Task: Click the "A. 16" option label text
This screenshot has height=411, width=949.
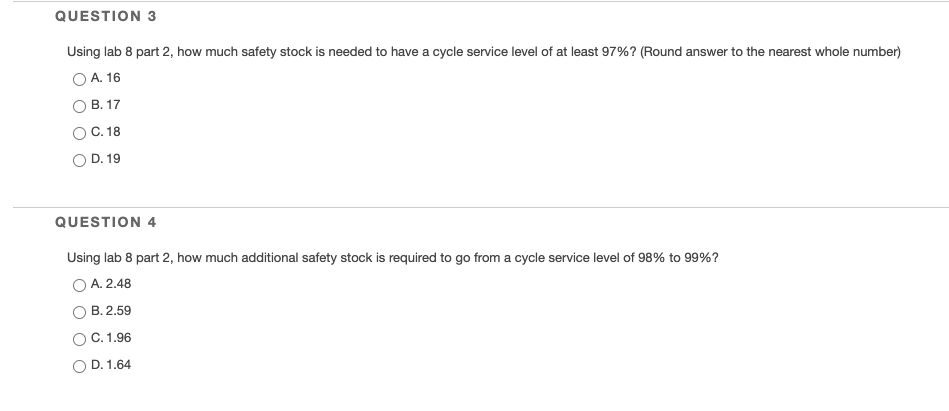Action: coord(105,78)
